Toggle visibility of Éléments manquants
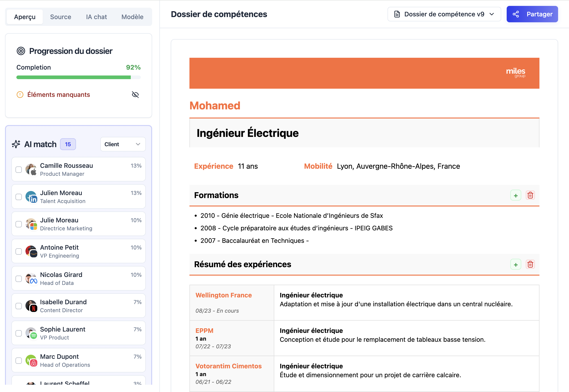569x392 pixels. [x=135, y=95]
